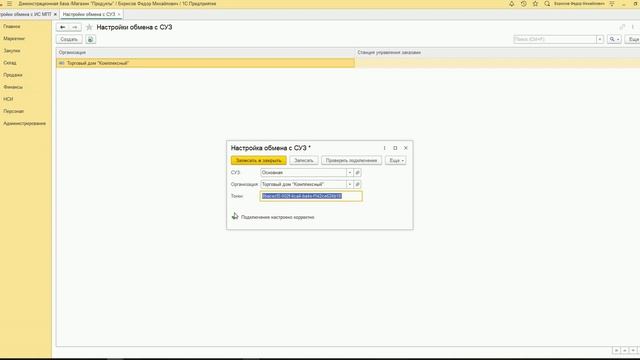Click the row icon of Торговый дом
Viewport: 640px width, 360px height.
pos(62,63)
